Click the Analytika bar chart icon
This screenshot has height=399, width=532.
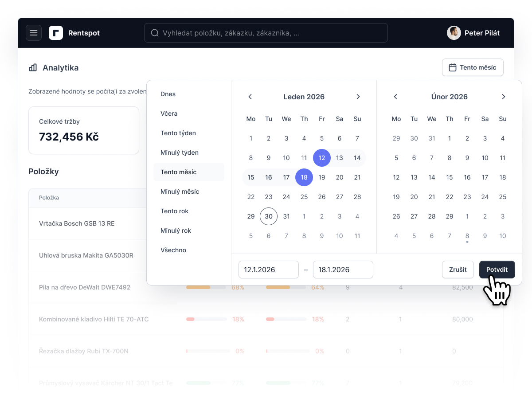tap(33, 68)
